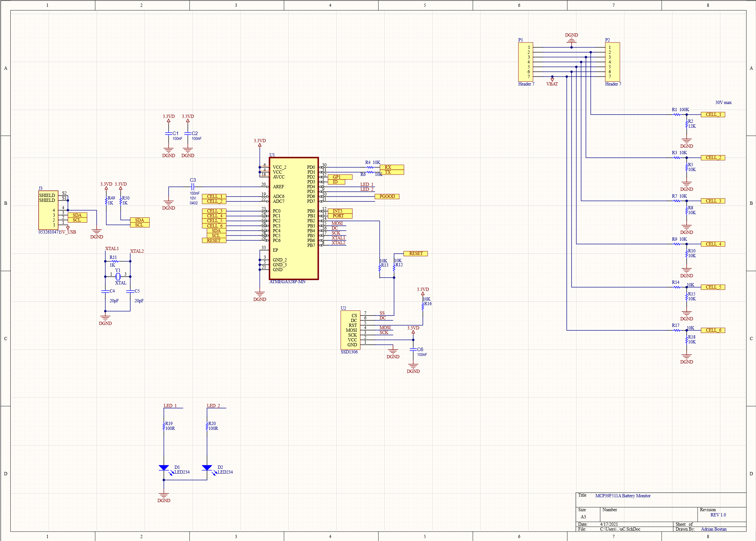The image size is (756, 541).
Task: Select resistor R19 100R under LED_1
Action: (164, 426)
